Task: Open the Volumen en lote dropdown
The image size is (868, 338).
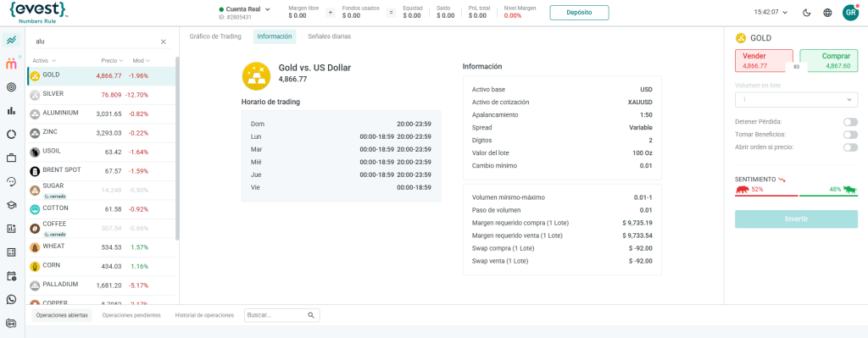Action: point(796,100)
